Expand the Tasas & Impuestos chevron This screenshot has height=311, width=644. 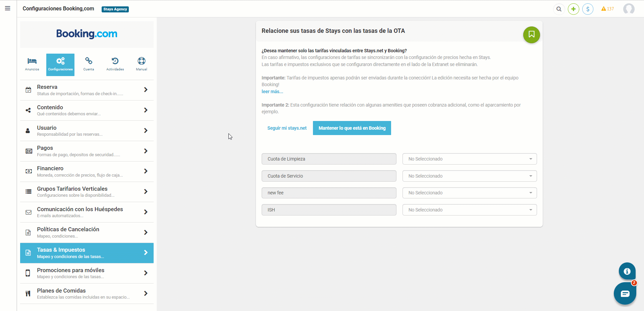[x=146, y=253]
